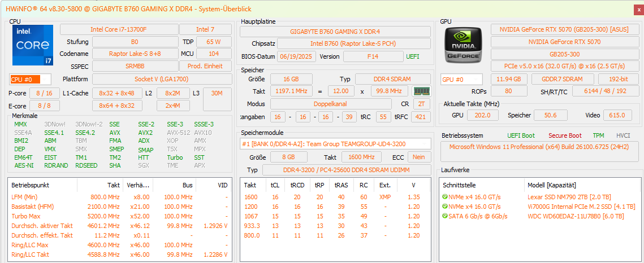
Task: Click the ECC Nein field
Action: coord(419,157)
